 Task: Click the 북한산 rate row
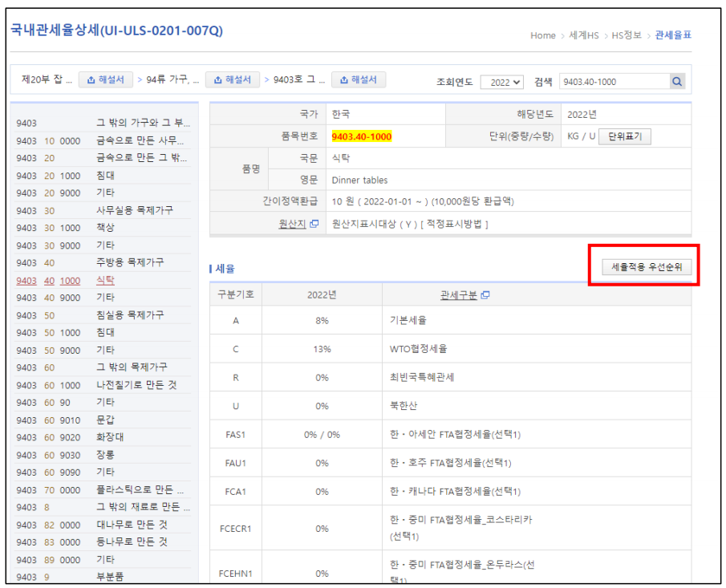point(451,406)
